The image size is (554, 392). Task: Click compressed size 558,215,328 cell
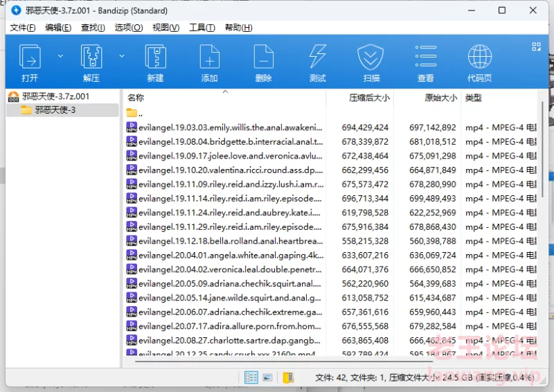(365, 241)
